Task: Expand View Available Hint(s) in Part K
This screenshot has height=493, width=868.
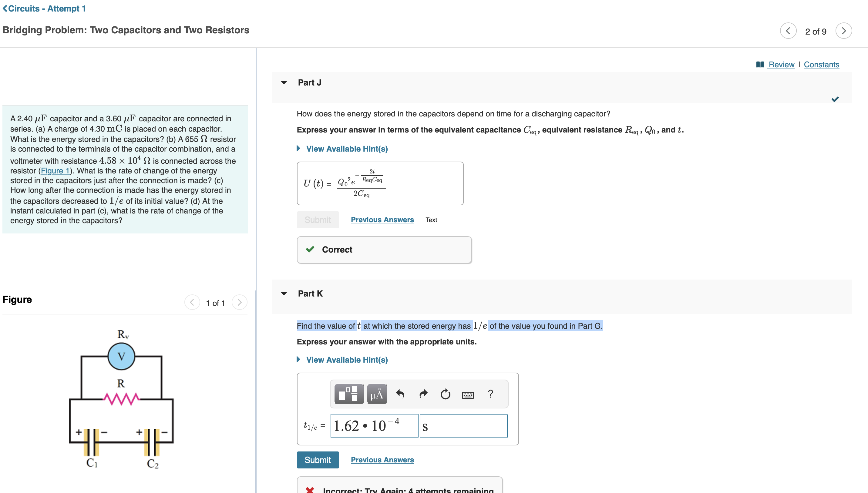Action: coord(346,360)
